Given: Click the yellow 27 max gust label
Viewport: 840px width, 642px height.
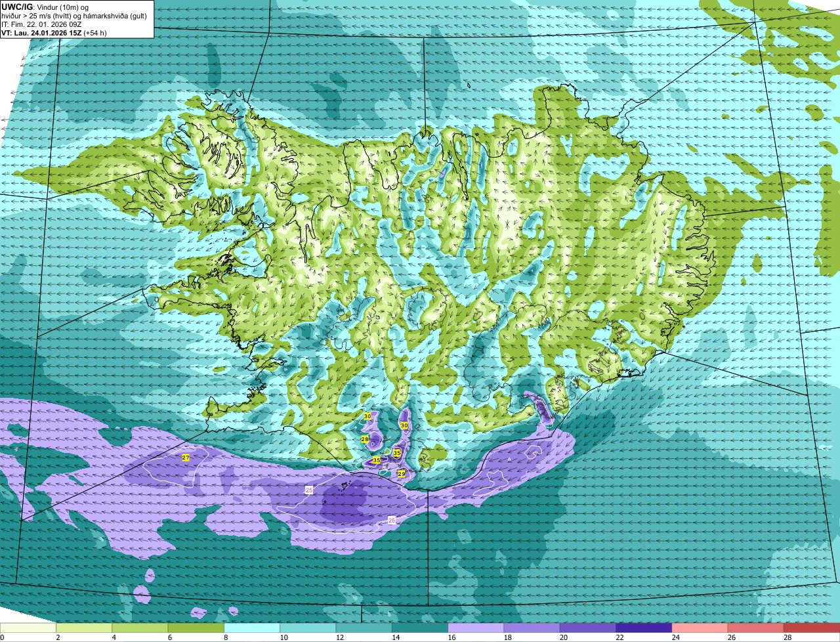Looking at the screenshot, I should 186,458.
